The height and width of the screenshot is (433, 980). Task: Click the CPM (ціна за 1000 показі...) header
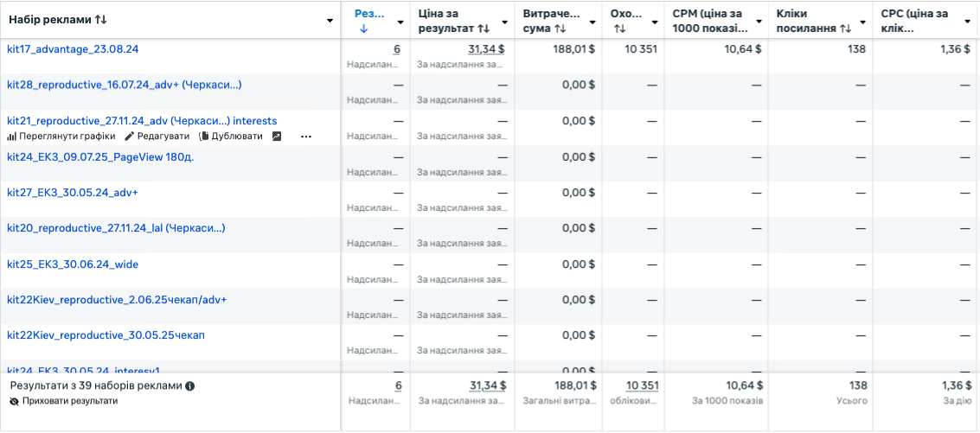click(710, 21)
